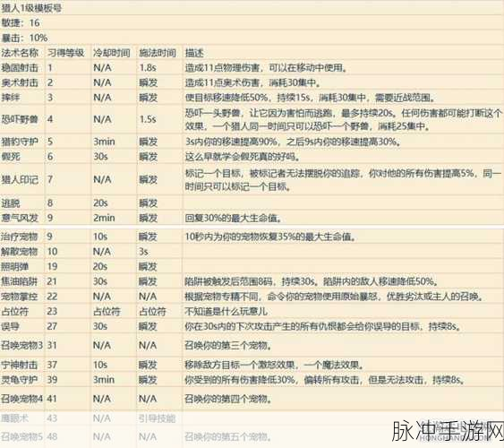
Task: Select the 召唤宠物4 spell name cell
Action: point(21,399)
